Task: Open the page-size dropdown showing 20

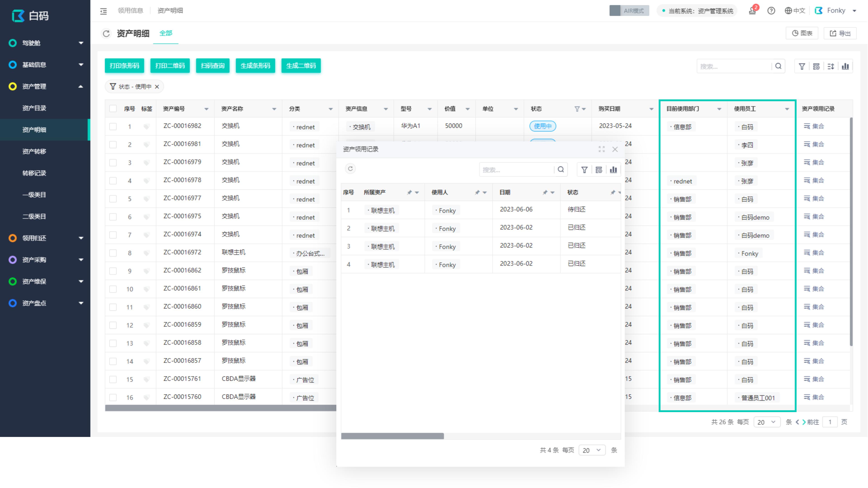Action: click(x=767, y=422)
